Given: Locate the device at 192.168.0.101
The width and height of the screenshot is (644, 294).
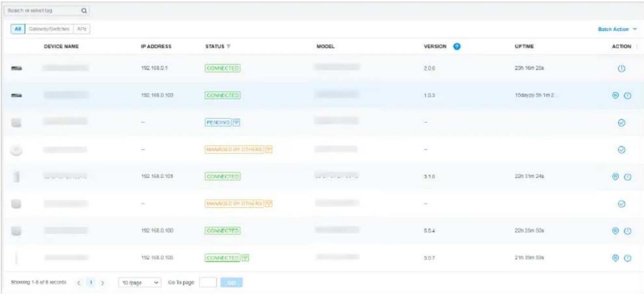Looking at the screenshot, I should point(616,176).
